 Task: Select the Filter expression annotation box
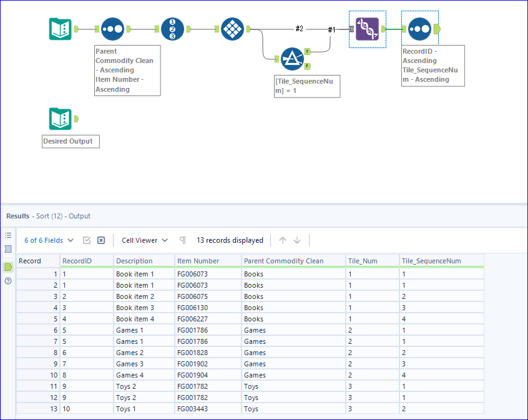tap(307, 86)
